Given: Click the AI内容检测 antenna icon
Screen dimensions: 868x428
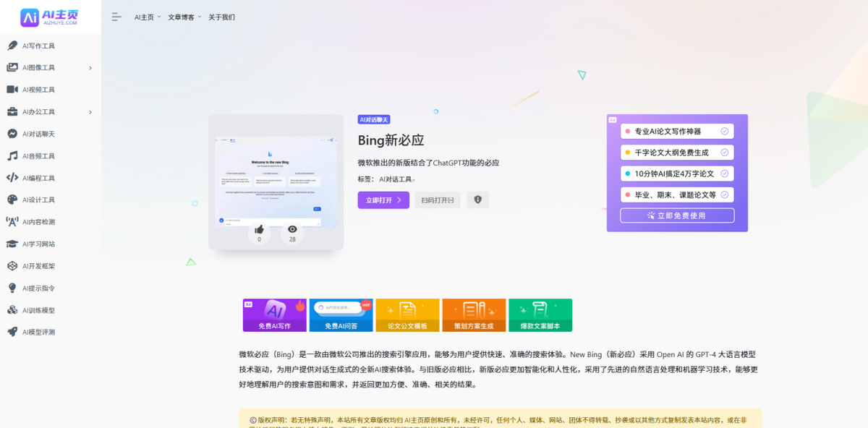Looking at the screenshot, I should [x=12, y=222].
